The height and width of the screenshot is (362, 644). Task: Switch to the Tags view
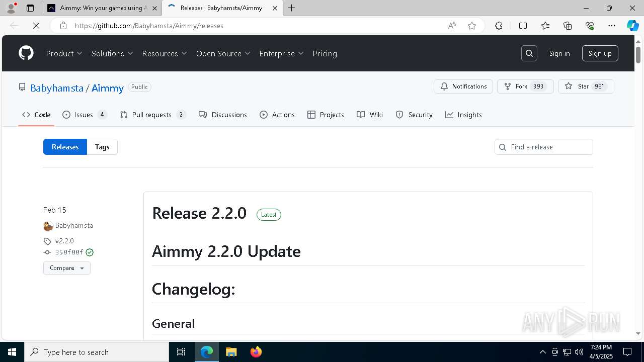102,147
